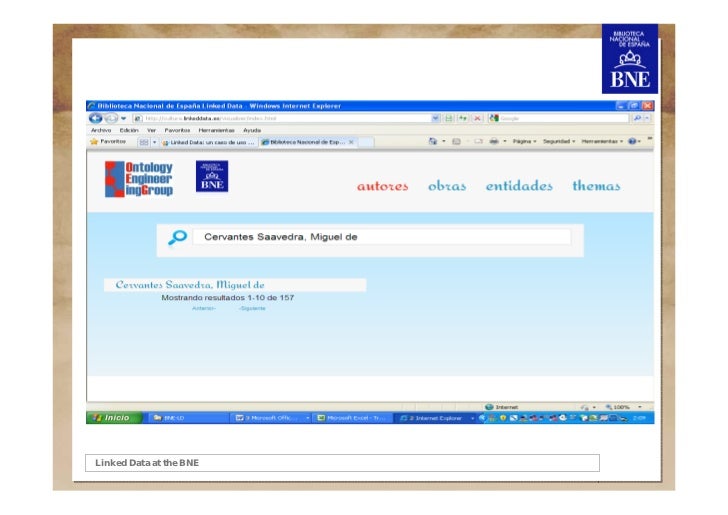Viewport: 728px width, 515px height.
Task: Click the large BNE logo on the slide
Action: tap(630, 59)
